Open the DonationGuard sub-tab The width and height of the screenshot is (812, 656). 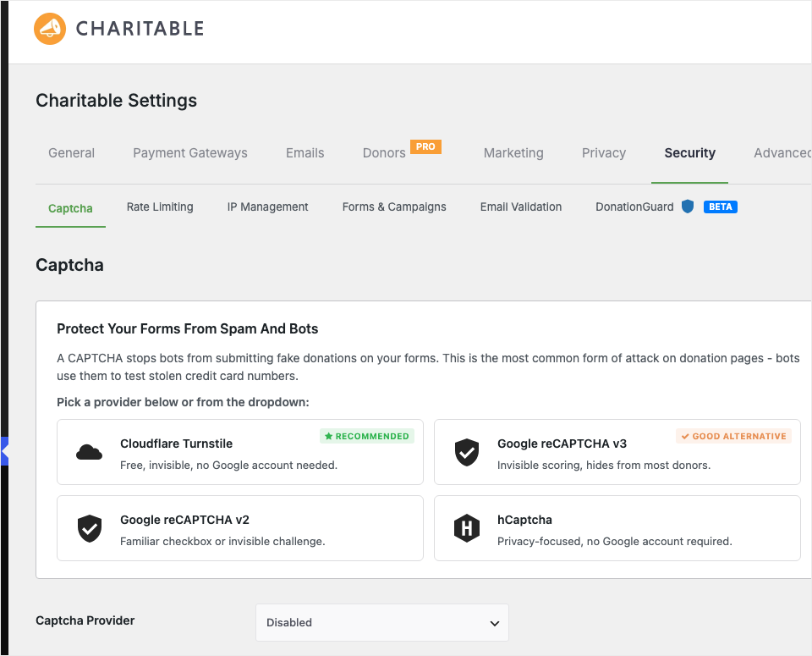click(x=634, y=207)
